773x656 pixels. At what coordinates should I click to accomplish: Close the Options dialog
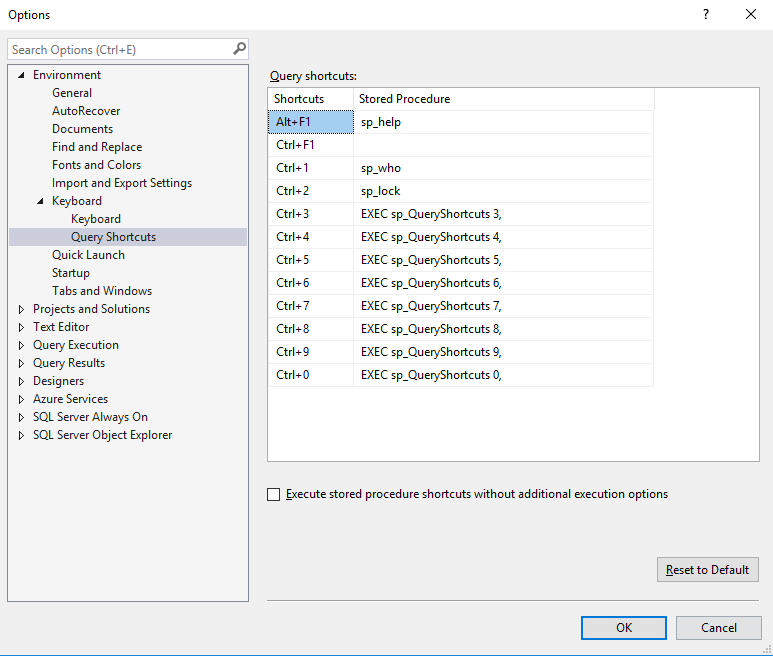750,14
